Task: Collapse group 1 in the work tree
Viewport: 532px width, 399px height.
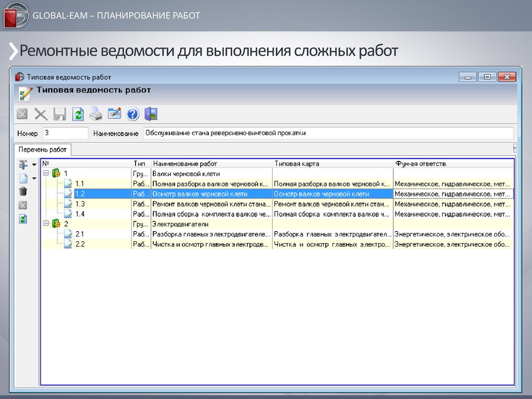Action: (46, 174)
